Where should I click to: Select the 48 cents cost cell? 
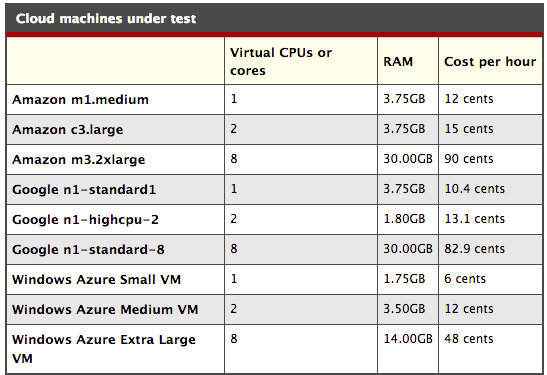coord(469,339)
